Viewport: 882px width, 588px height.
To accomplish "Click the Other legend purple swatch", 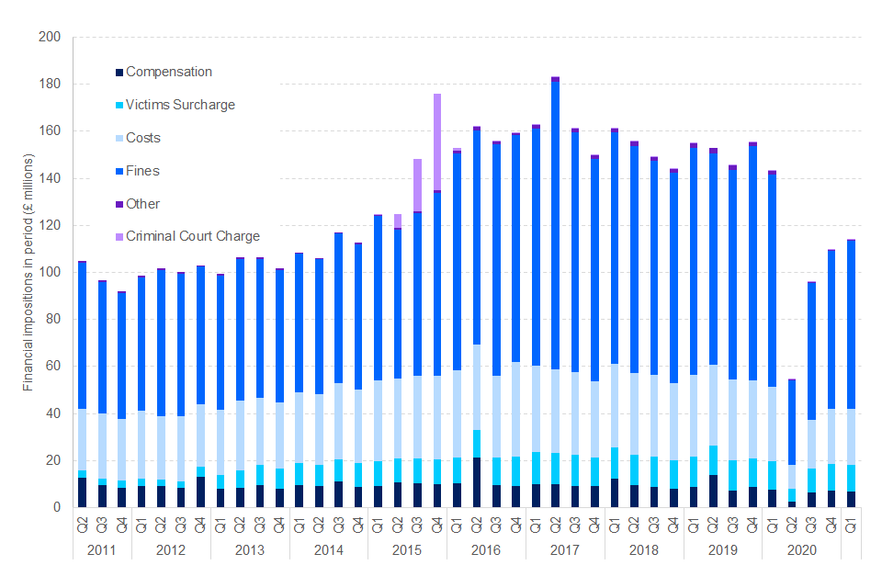I will coord(119,205).
